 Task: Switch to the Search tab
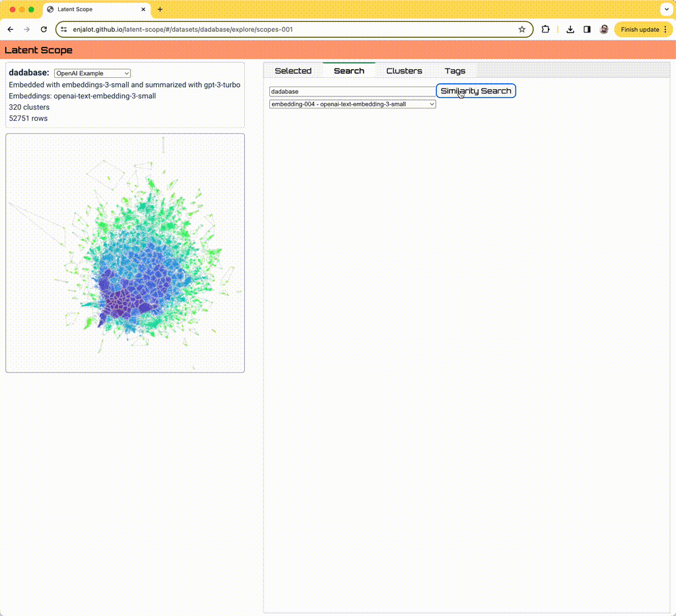[349, 71]
